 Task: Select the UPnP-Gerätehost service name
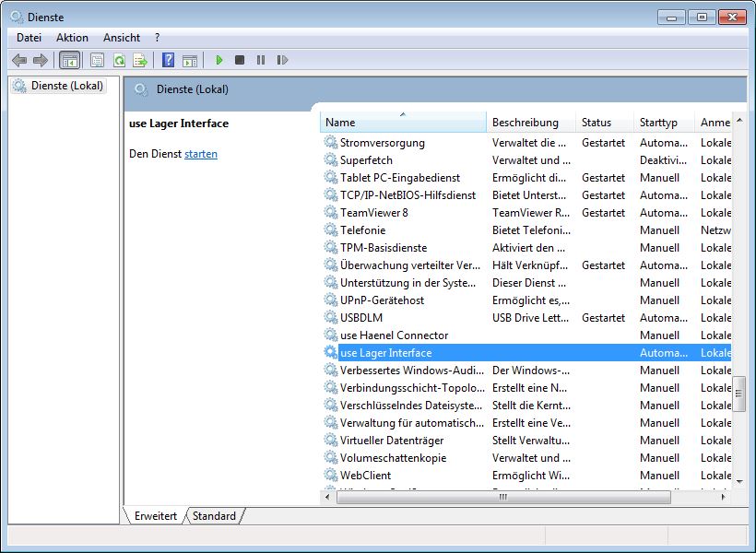382,300
